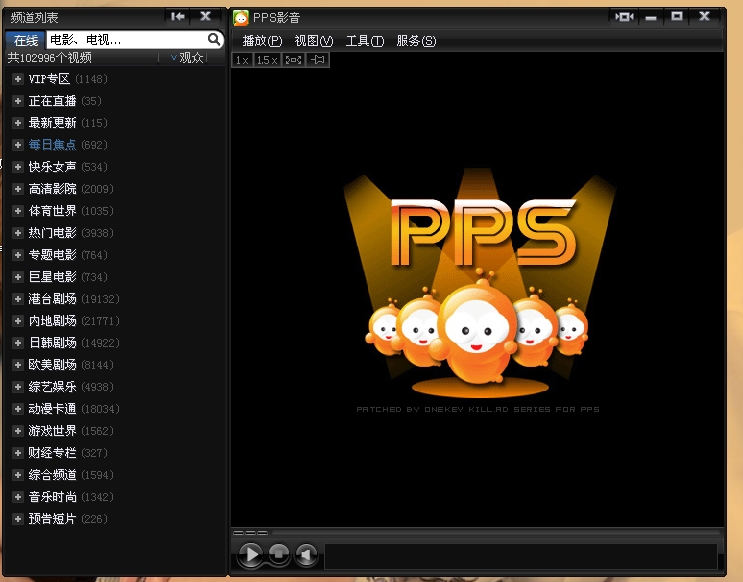Expand the 快乐女声 category
The height and width of the screenshot is (582, 743).
pyautogui.click(x=18, y=167)
